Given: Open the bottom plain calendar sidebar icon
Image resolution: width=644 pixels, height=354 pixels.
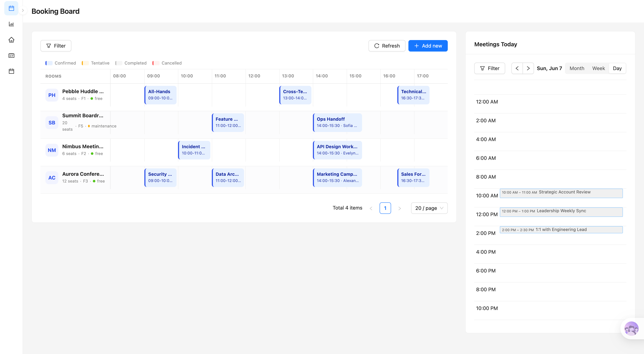Looking at the screenshot, I should 11,71.
